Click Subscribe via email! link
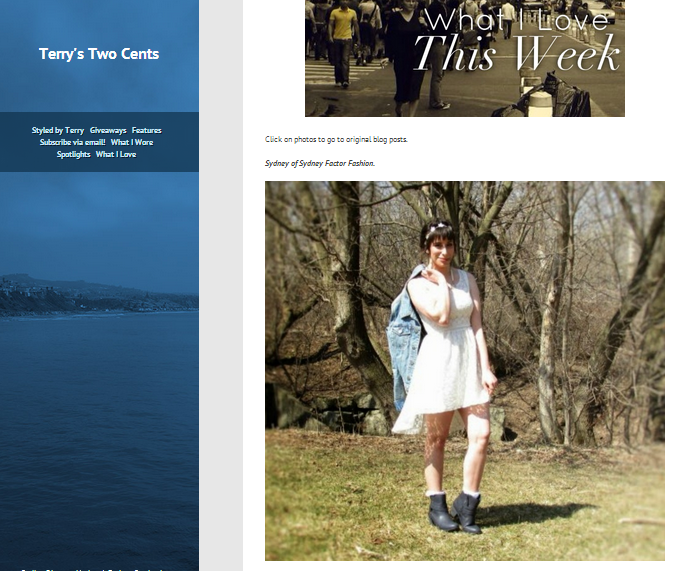Screen dimensions: 678x571 73,142
